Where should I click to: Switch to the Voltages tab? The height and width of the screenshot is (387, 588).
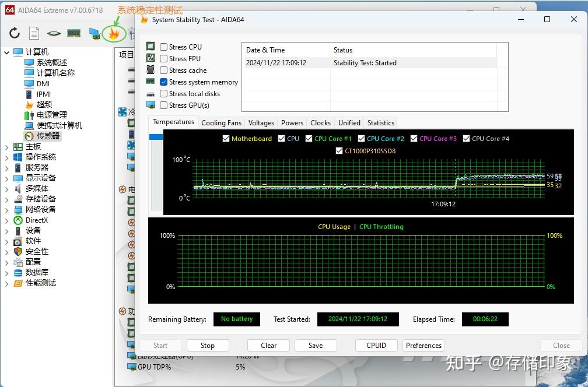[261, 123]
